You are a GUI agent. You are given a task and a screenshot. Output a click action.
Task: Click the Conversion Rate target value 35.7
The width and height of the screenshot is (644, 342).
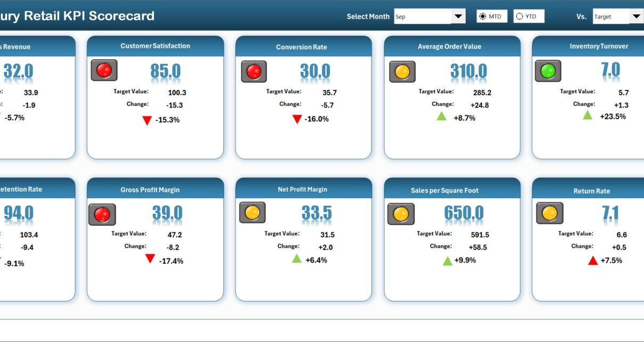[x=329, y=93]
